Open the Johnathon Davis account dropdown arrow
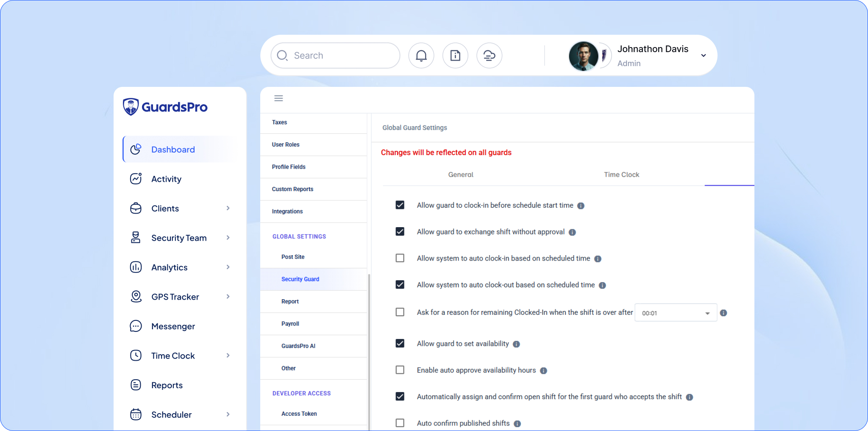 (x=704, y=56)
